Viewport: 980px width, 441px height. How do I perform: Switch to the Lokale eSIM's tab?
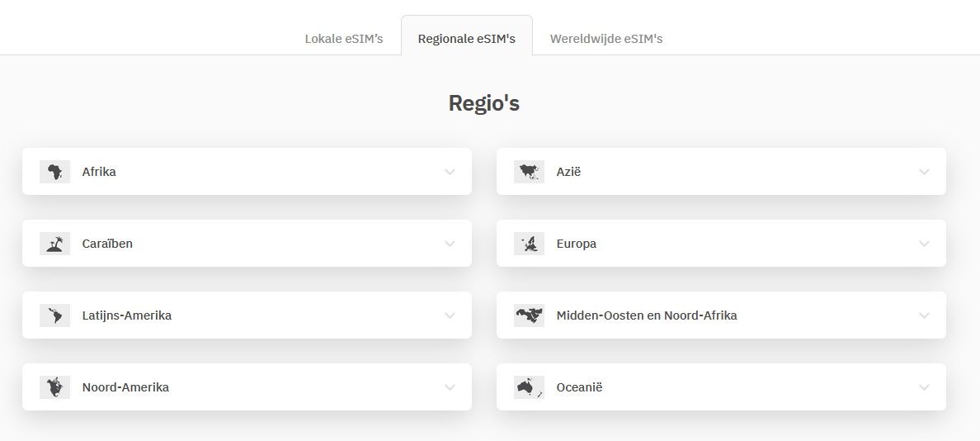[x=344, y=39]
